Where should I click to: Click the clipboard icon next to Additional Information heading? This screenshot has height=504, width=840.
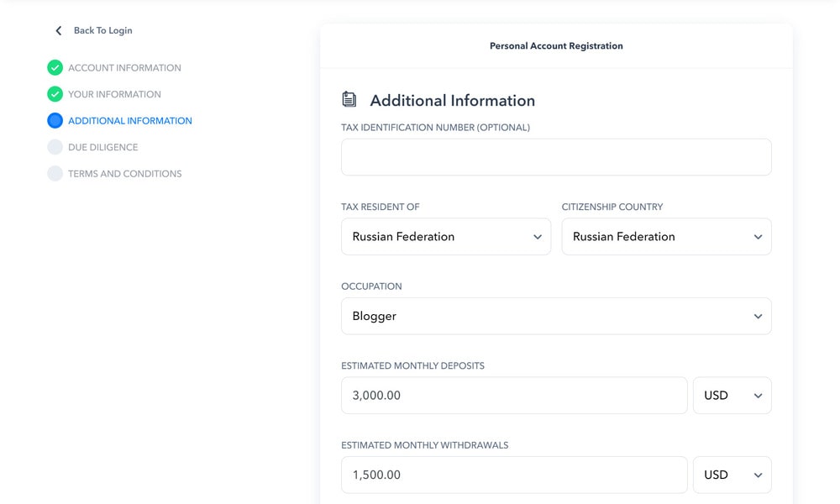(349, 100)
